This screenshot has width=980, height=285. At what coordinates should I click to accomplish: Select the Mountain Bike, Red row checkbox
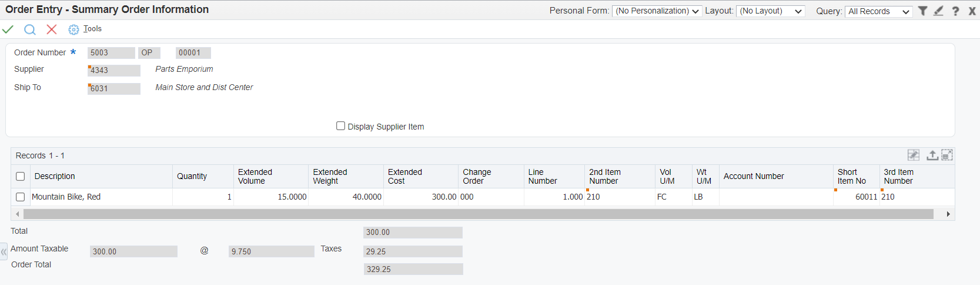pos(20,197)
